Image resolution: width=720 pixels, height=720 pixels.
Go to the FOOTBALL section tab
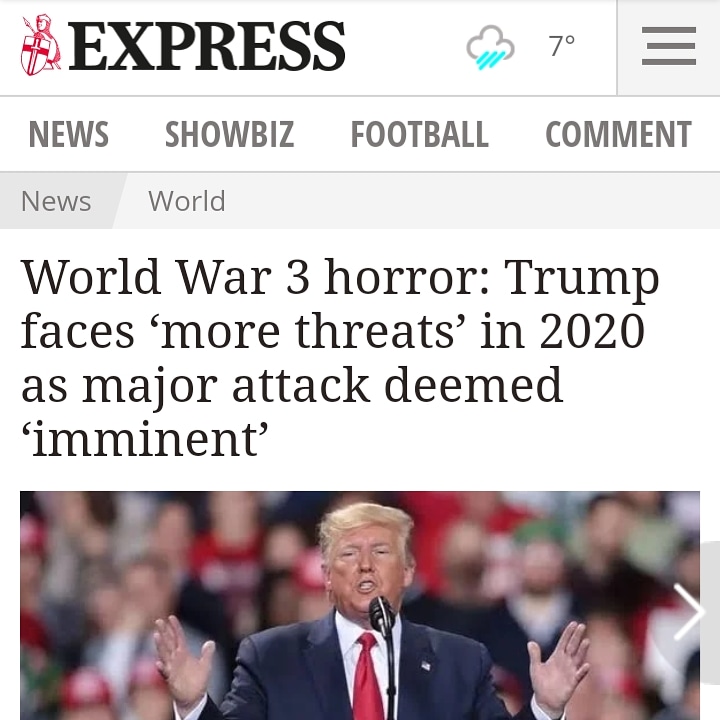click(x=419, y=134)
